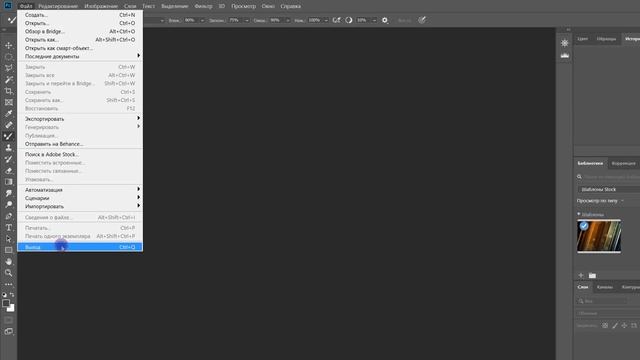Toggle lock transparent pixels icon
Image resolution: width=640 pixels, height=360 pixels.
point(605,326)
